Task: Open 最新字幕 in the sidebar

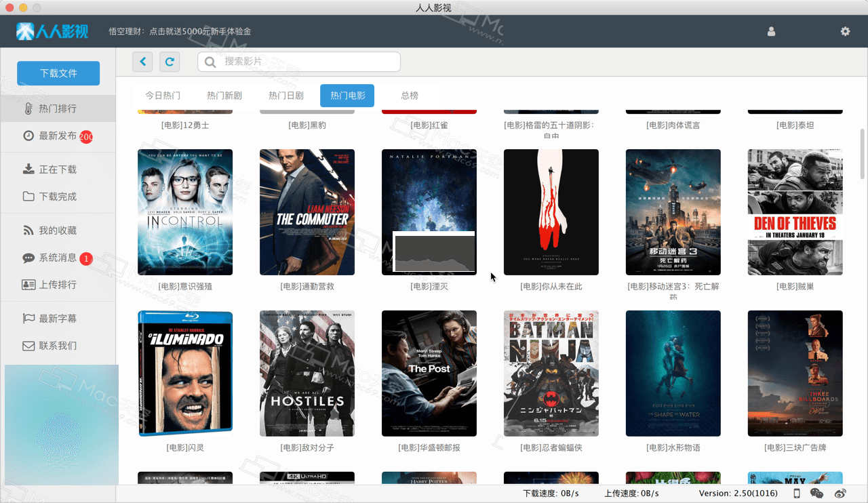Action: pos(58,319)
